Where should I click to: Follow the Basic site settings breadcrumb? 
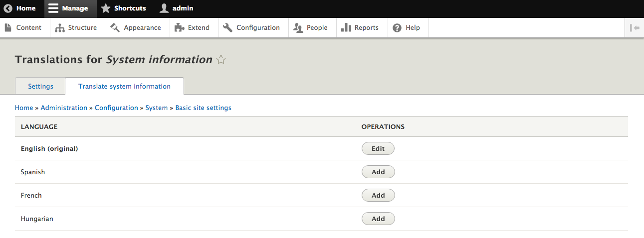pos(203,108)
